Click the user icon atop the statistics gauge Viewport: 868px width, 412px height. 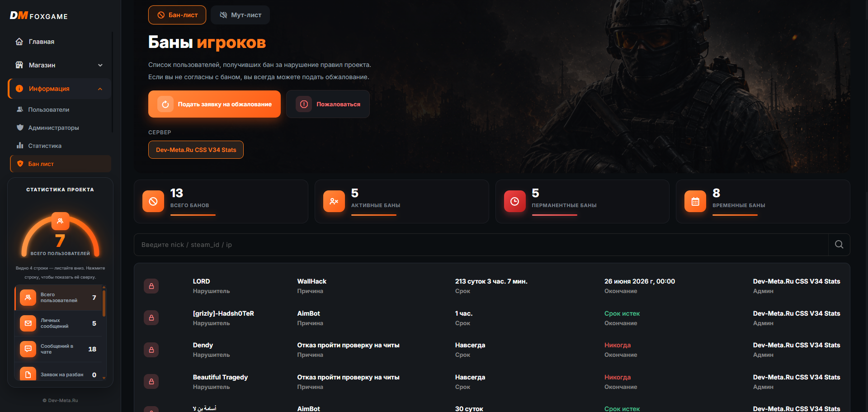click(60, 221)
